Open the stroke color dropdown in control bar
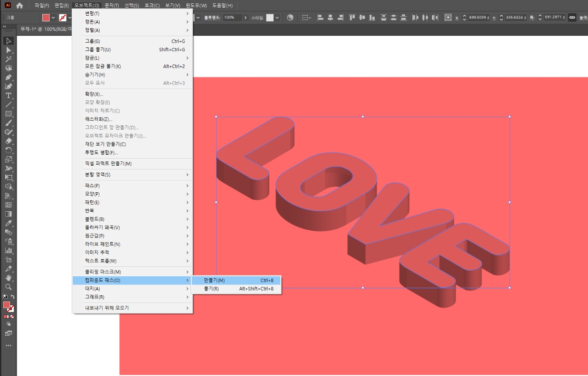The width and height of the screenshot is (588, 376). click(x=70, y=18)
